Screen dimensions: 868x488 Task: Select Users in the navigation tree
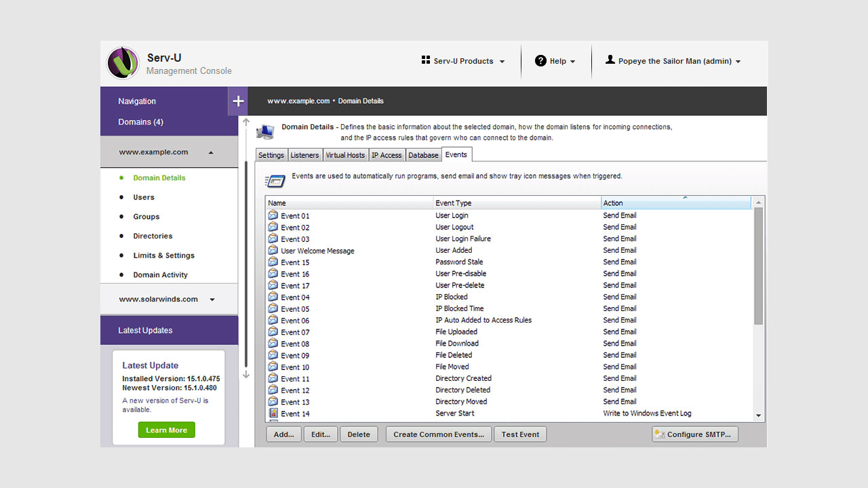click(144, 197)
